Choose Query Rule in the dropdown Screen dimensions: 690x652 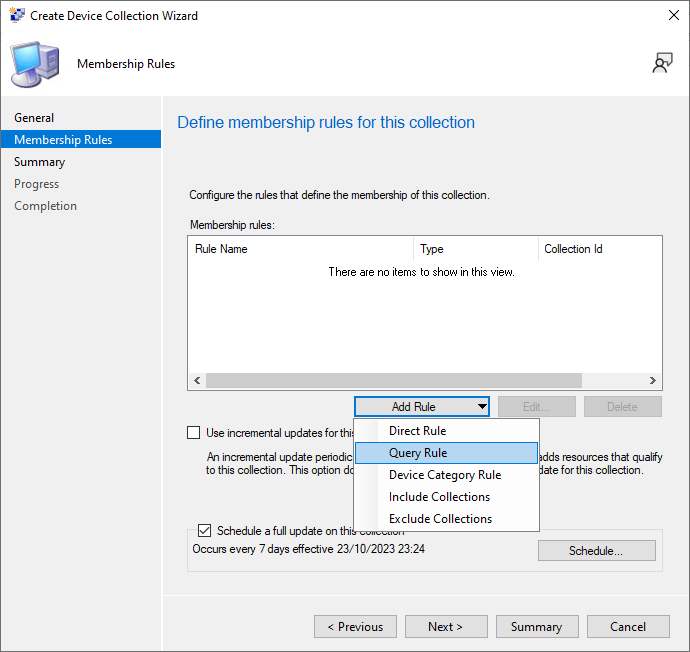point(417,453)
